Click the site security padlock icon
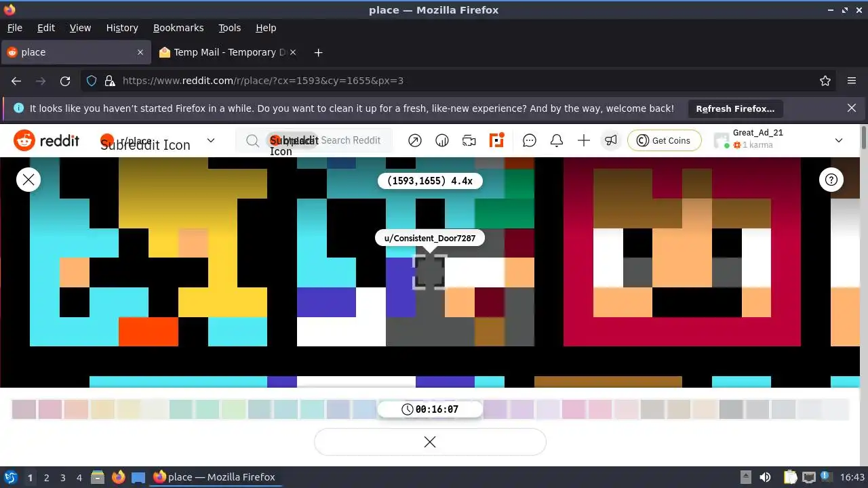This screenshot has height=488, width=868. click(x=110, y=81)
